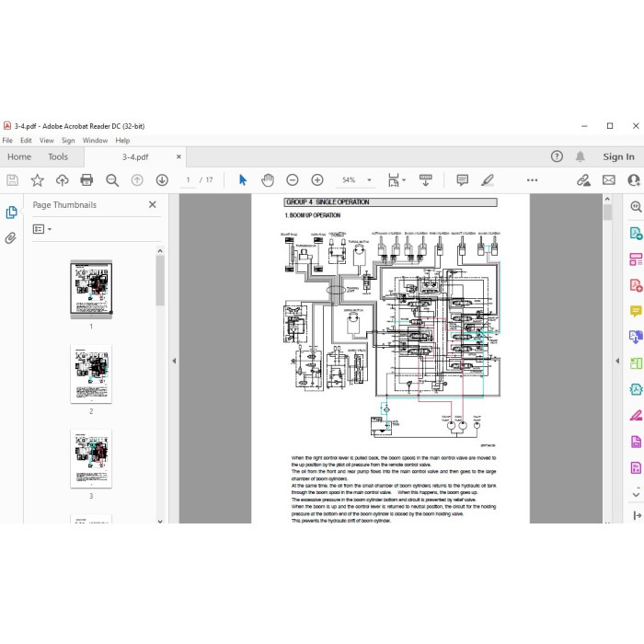Open zoom level dropdown arrow
644x644 pixels.
369,180
